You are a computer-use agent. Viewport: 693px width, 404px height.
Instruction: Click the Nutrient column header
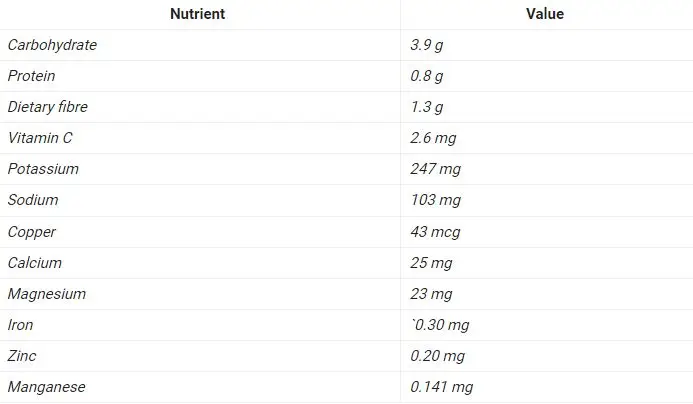pyautogui.click(x=197, y=14)
